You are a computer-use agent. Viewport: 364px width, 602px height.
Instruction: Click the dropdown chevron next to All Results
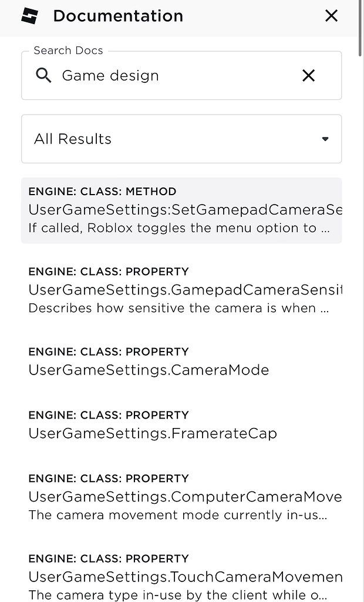[325, 139]
